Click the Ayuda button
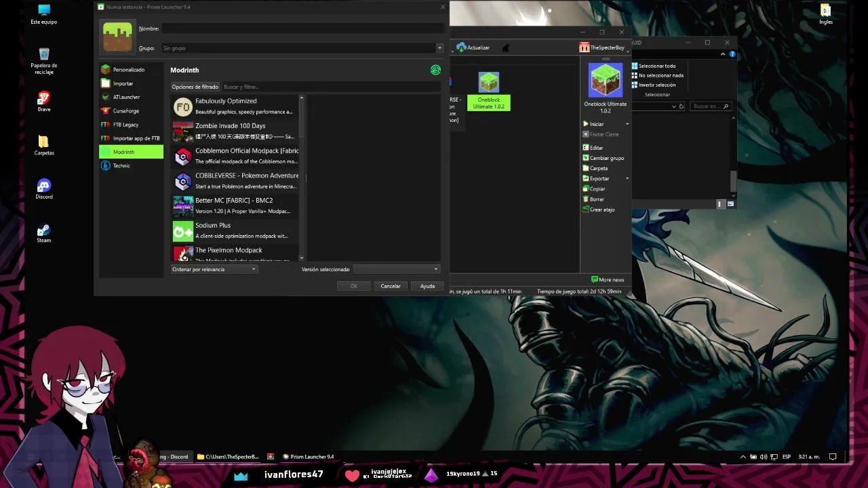The width and height of the screenshot is (868, 488). click(427, 286)
